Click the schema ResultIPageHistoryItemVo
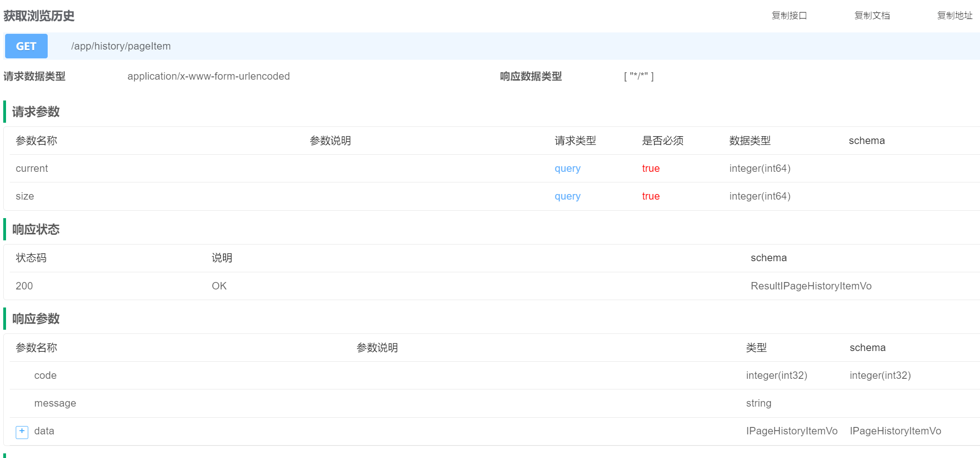The image size is (980, 458). pos(811,286)
